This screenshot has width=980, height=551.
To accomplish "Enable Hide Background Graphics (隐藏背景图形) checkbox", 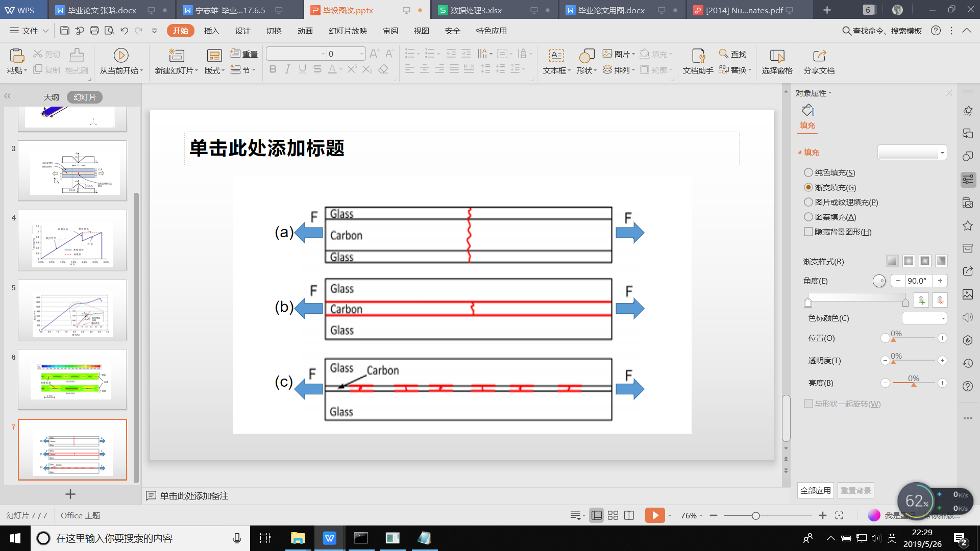I will pos(808,232).
